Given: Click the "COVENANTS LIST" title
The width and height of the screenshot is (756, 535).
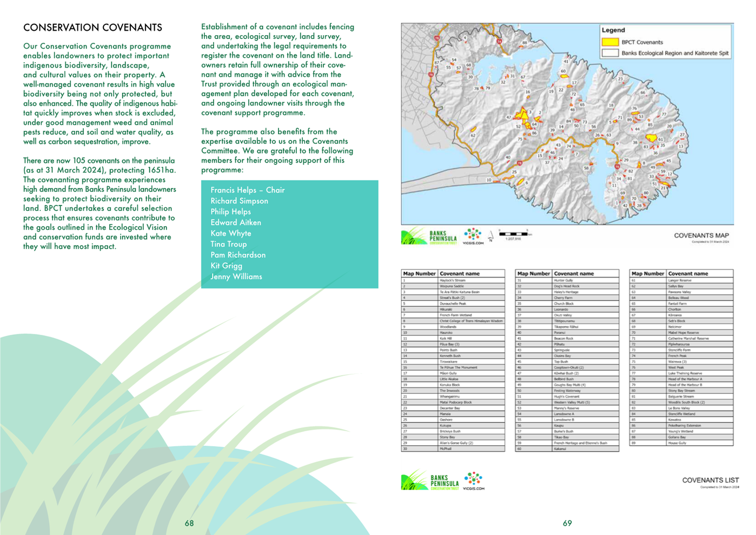Looking at the screenshot, I should (711, 480).
